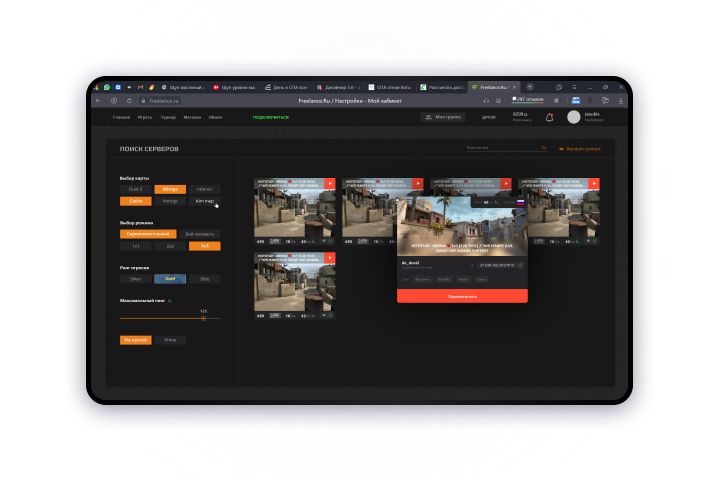This screenshot has height=480, width=720.
Task: Click the 5208 р. balance top-up
Action: 522,116
